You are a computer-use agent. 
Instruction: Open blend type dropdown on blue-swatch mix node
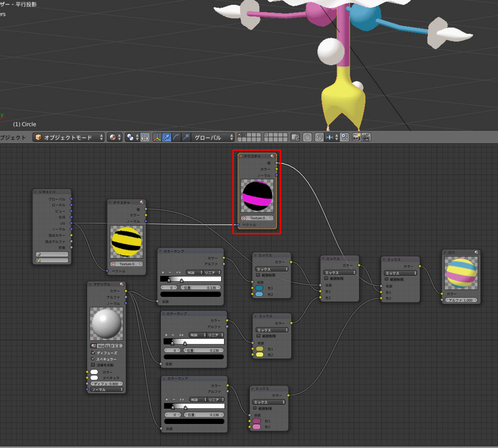point(272,269)
